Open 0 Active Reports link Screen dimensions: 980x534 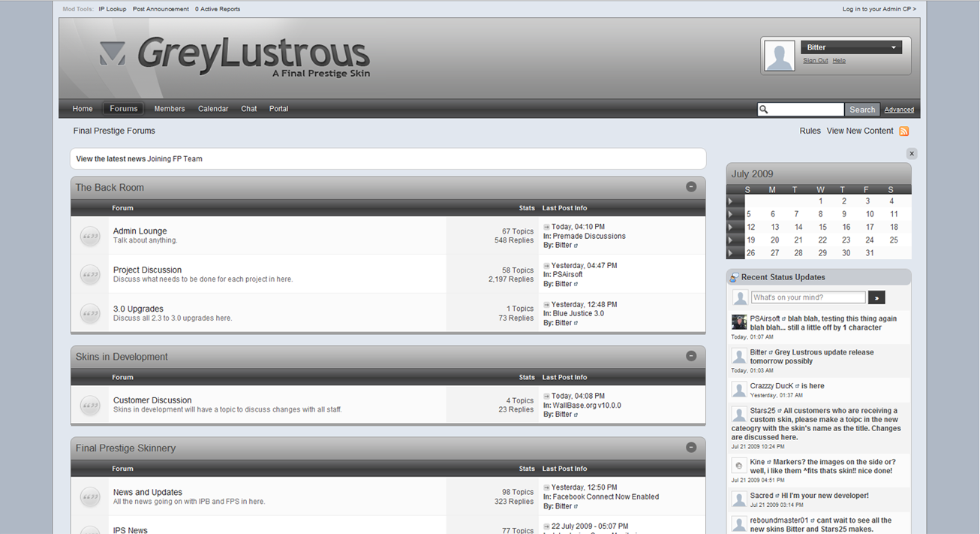[x=218, y=9]
